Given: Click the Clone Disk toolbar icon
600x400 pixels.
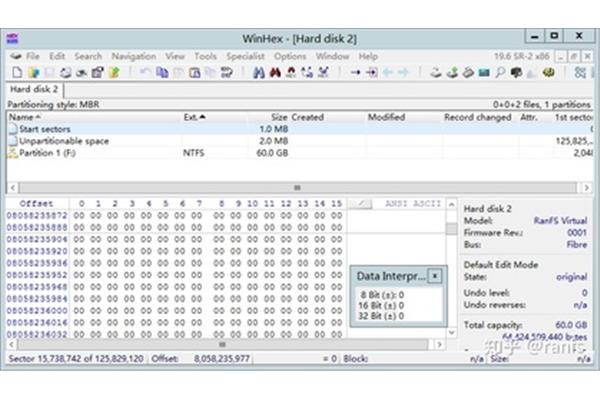Looking at the screenshot, I should click(x=452, y=72).
